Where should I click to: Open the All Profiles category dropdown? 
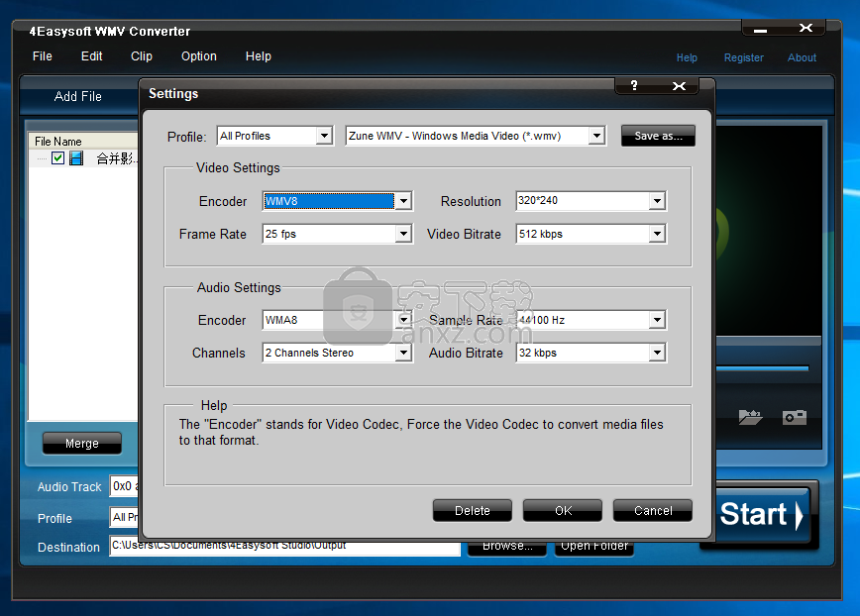324,136
